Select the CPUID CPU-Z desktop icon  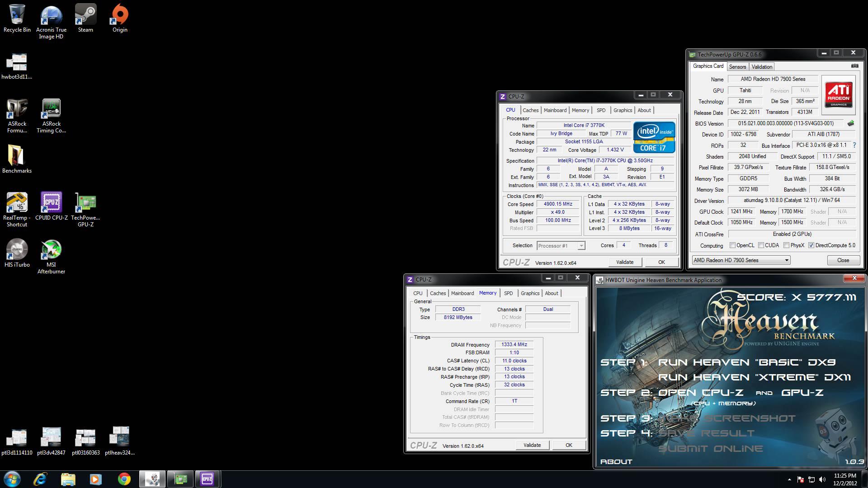coord(51,206)
